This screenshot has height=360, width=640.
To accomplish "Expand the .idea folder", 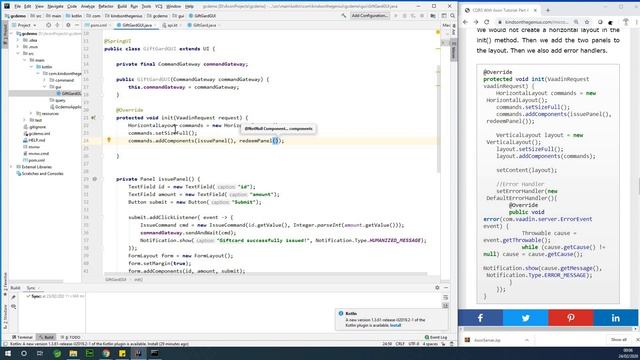I will click(x=18, y=40).
